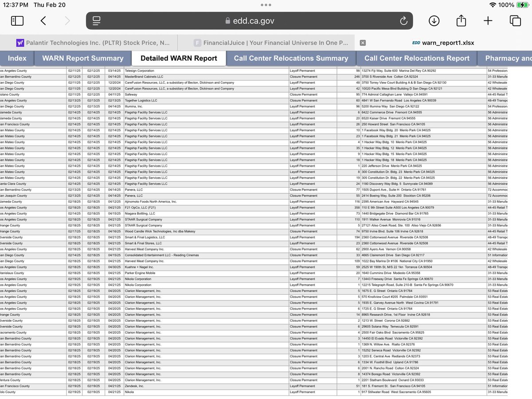Viewport: 532px width, 399px height.
Task: Select the Zendesk, Inc. cell
Action: (206, 386)
